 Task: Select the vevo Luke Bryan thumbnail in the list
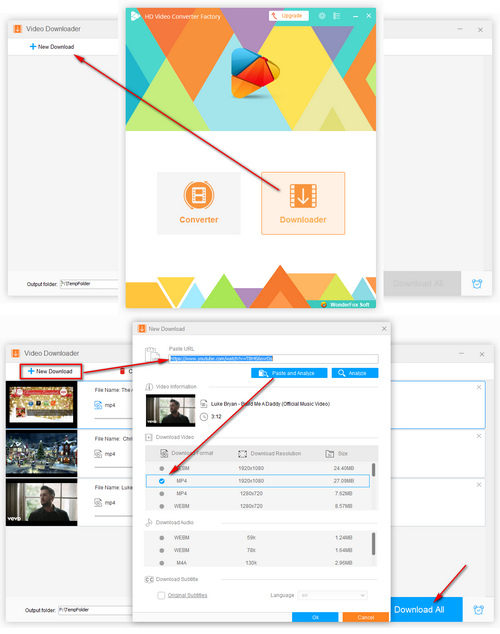pos(41,502)
